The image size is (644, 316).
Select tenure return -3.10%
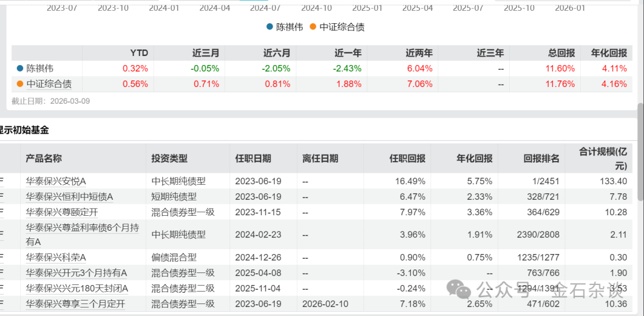pos(412,273)
